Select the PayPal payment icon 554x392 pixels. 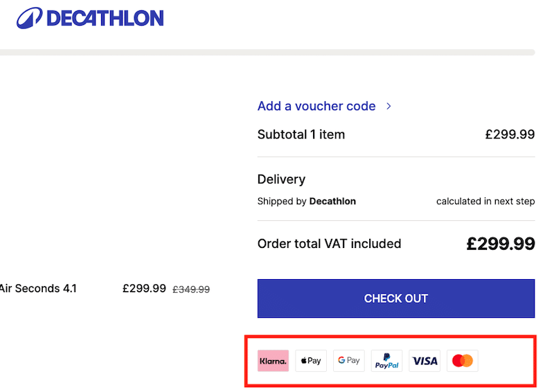point(386,361)
